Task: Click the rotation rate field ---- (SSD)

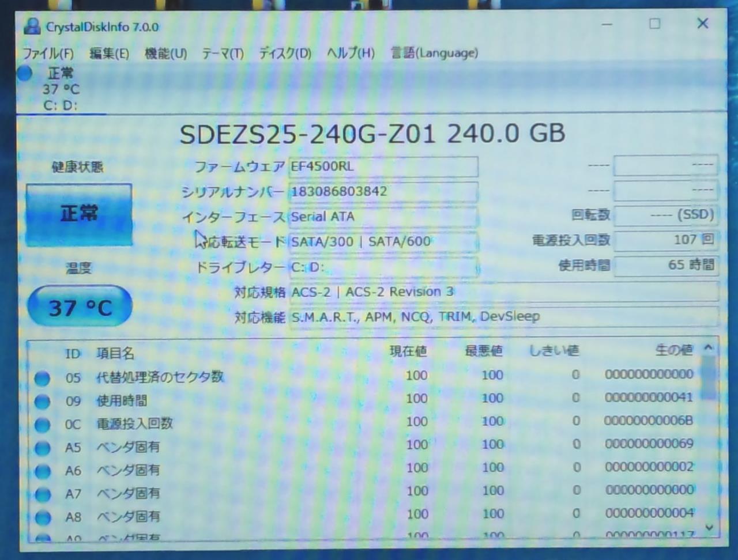Action: tap(666, 215)
